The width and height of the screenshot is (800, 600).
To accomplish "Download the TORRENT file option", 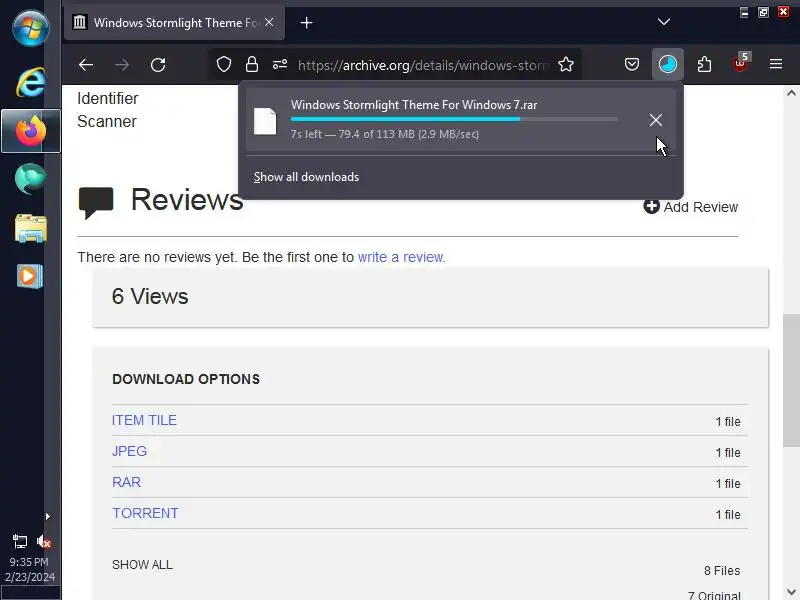I will tap(145, 513).
